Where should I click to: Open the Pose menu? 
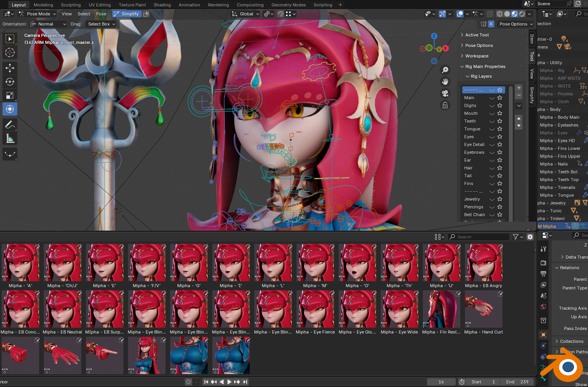click(101, 14)
